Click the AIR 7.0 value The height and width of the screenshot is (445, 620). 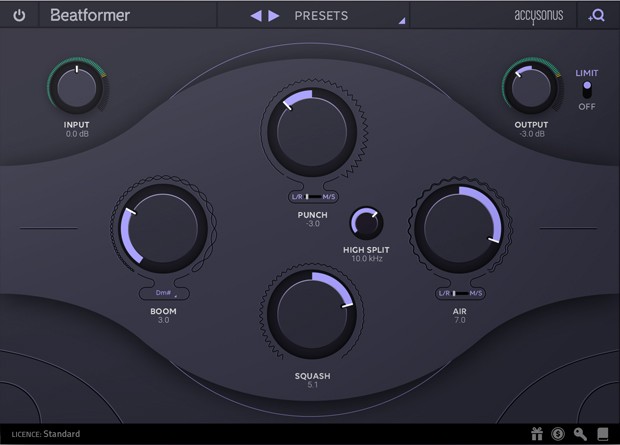coord(459,320)
